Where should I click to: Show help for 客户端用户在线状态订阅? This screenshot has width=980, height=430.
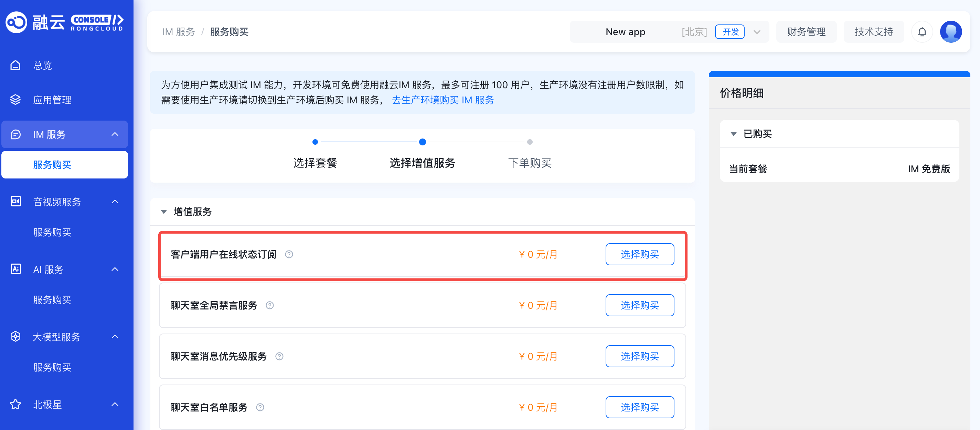289,254
